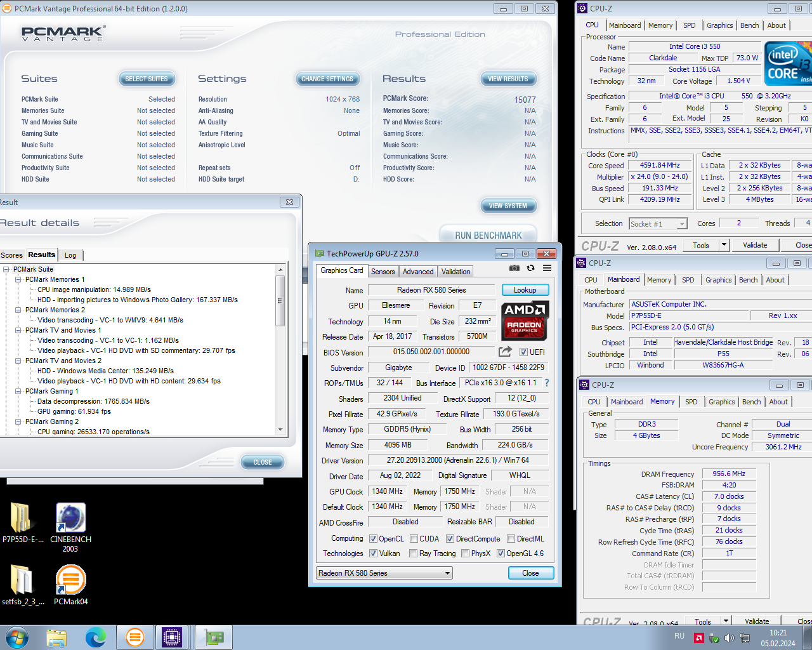Collapse the PCMark TV and Movies 2 node

(x=18, y=361)
